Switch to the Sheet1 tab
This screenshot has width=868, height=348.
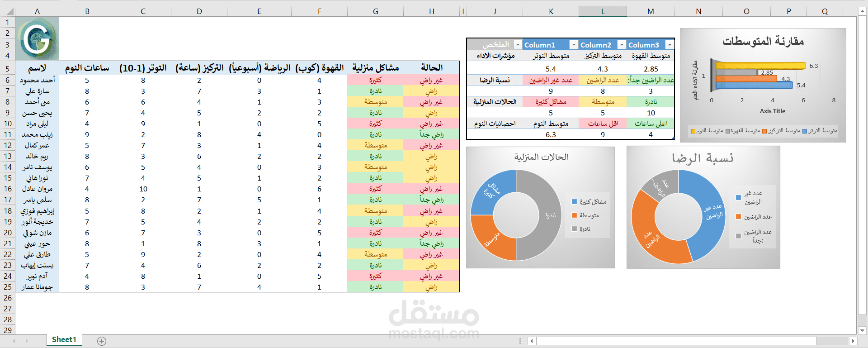[64, 340]
